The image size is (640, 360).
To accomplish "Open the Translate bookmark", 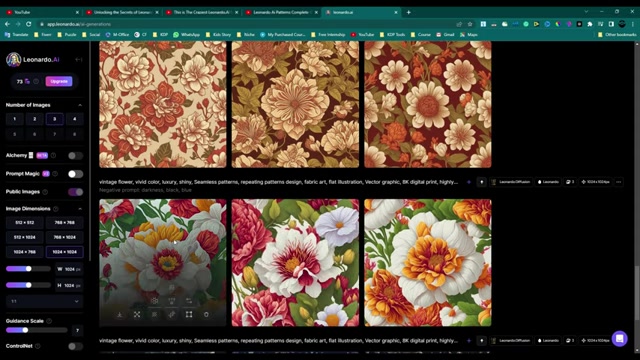I will pyautogui.click(x=17, y=35).
